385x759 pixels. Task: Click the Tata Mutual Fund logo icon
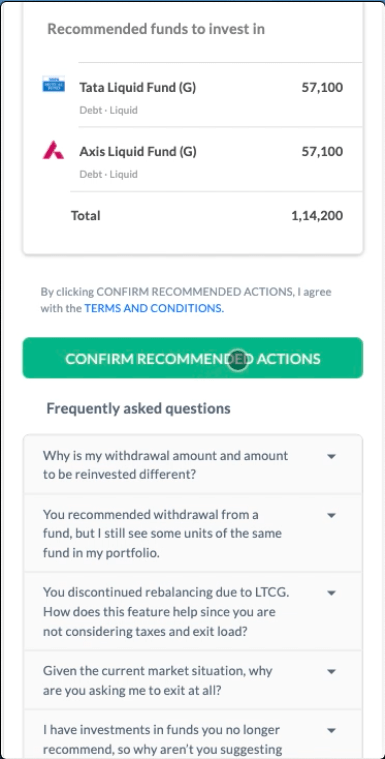(x=53, y=84)
